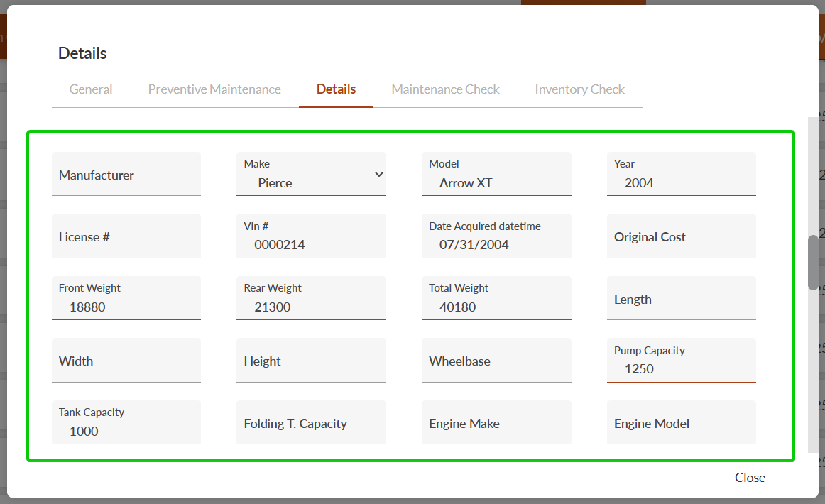Click the dialog's vertical scrollbar thumb
Screen dimensions: 825x504
click(813, 262)
